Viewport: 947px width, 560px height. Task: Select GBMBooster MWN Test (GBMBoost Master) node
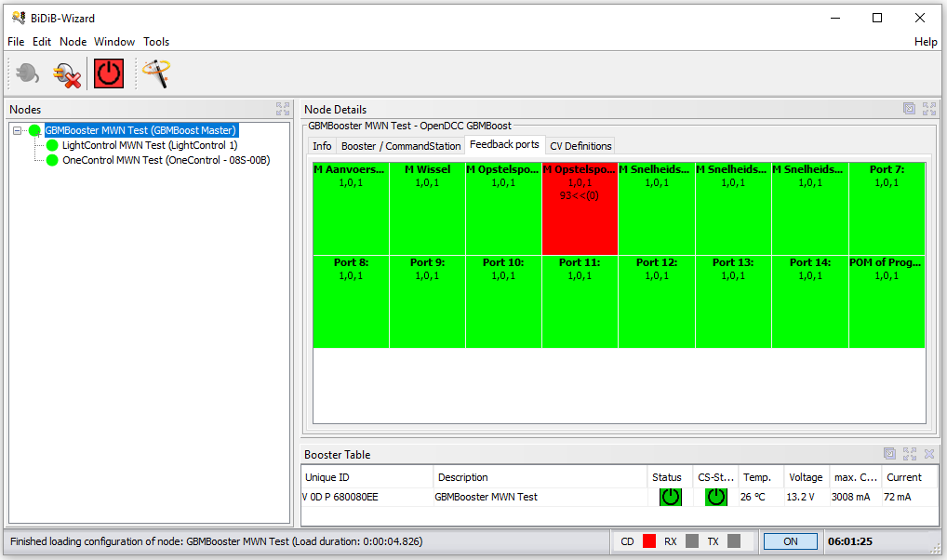click(x=140, y=130)
